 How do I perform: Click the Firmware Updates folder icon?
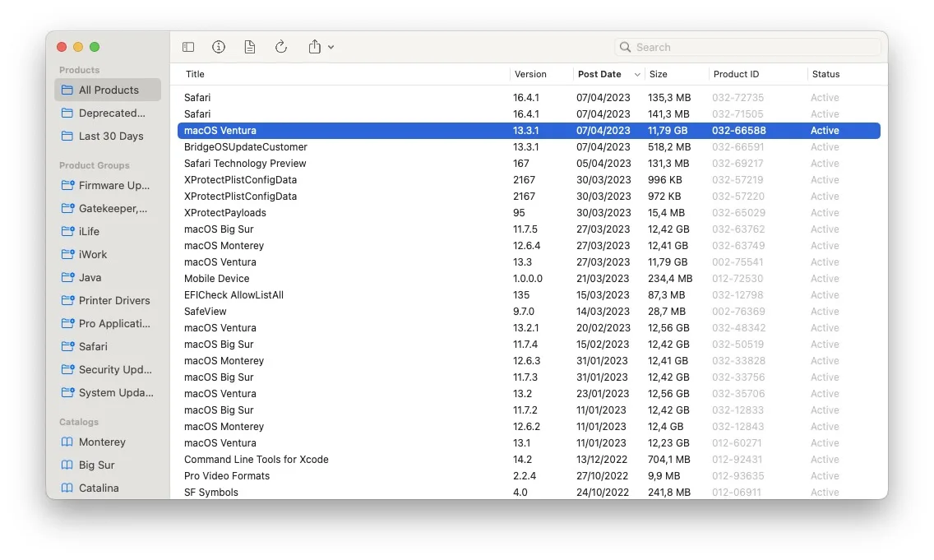(67, 185)
